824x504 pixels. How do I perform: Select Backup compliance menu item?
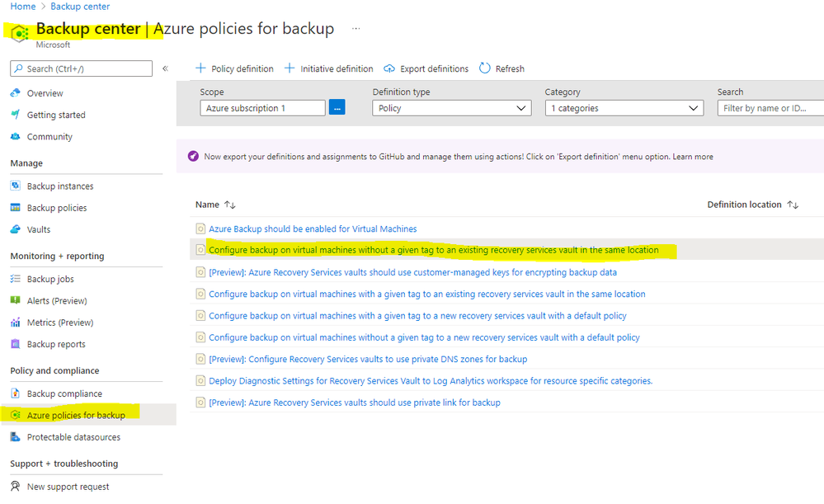coord(64,393)
